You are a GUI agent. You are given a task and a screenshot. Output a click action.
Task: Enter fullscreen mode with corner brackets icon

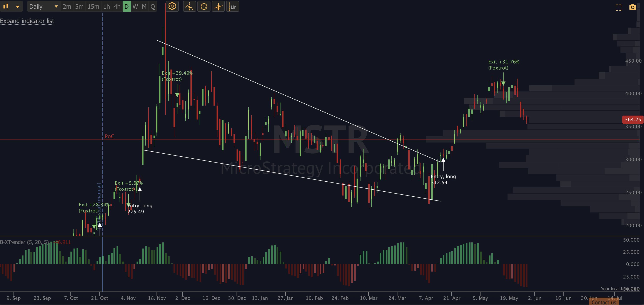(618, 7)
